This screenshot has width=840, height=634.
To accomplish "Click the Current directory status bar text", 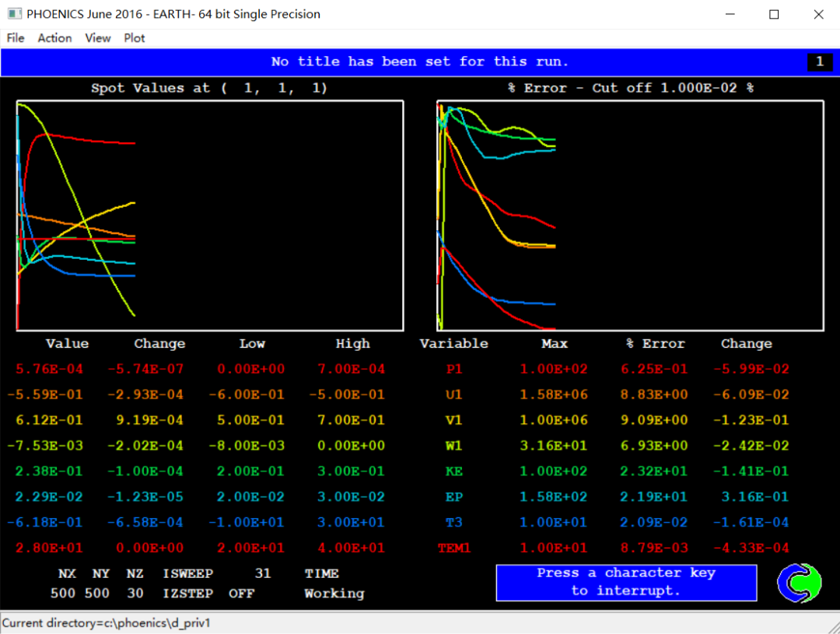I will pyautogui.click(x=106, y=623).
